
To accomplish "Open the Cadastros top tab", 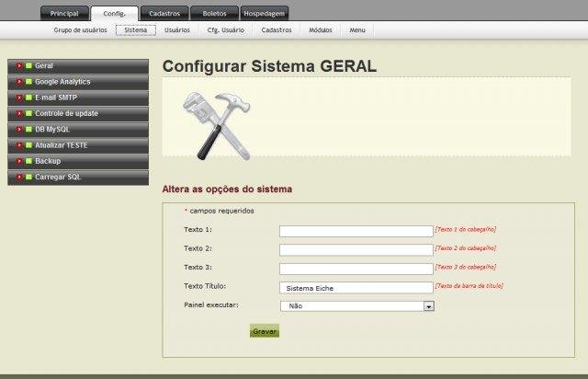I will [164, 14].
